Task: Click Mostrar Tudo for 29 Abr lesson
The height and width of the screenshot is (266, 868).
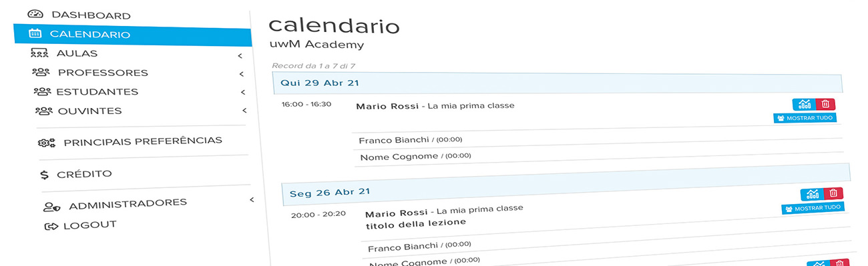Action: point(805,118)
